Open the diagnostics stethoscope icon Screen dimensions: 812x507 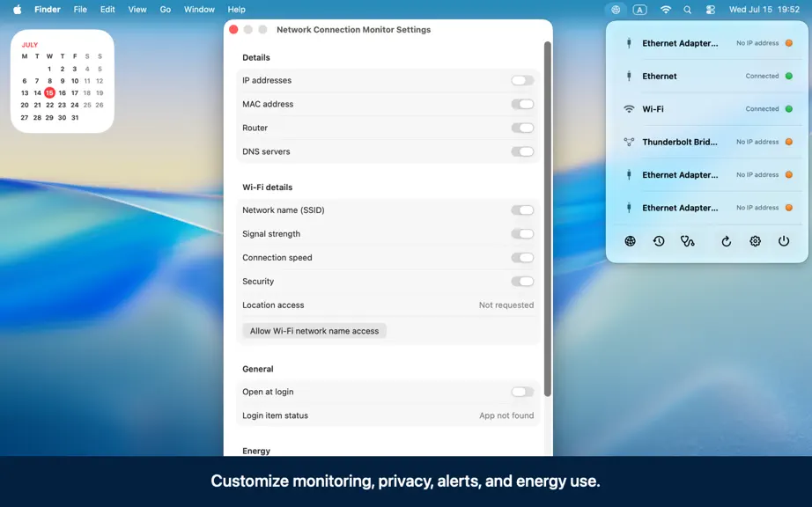click(687, 241)
